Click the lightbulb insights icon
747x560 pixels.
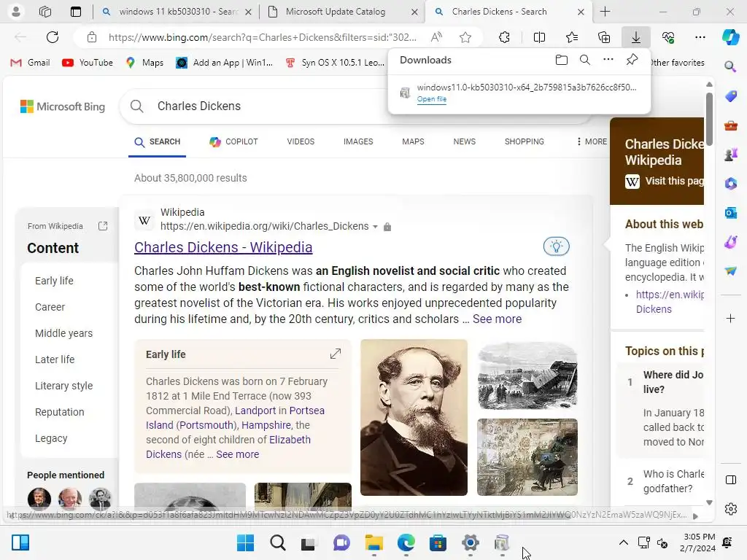click(x=556, y=246)
